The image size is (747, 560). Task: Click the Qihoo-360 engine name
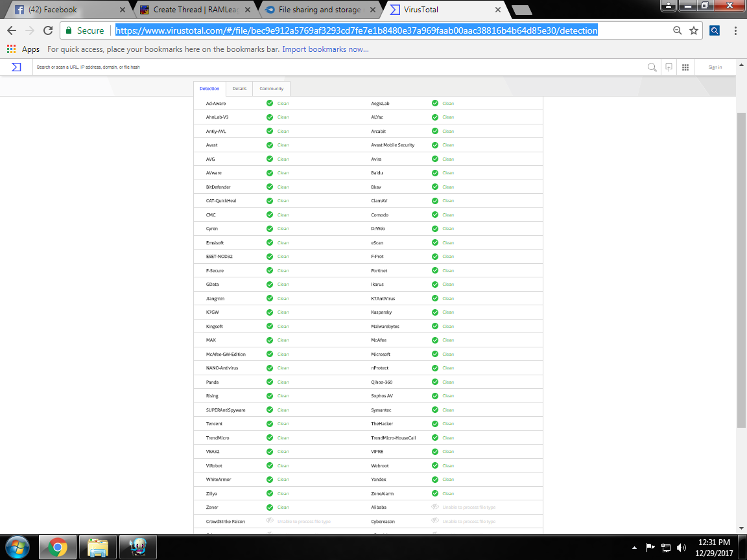click(381, 382)
